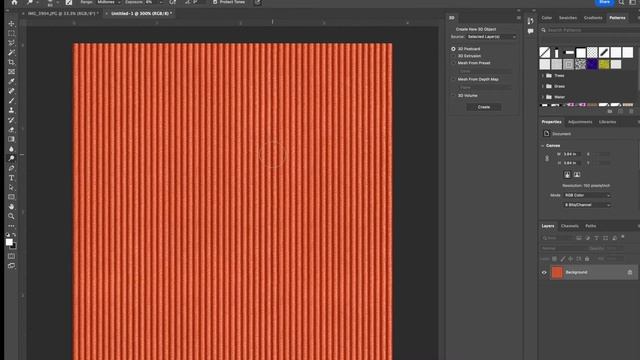The image size is (640, 360).
Task: Open the 3D panel menu
Action: (x=519, y=18)
